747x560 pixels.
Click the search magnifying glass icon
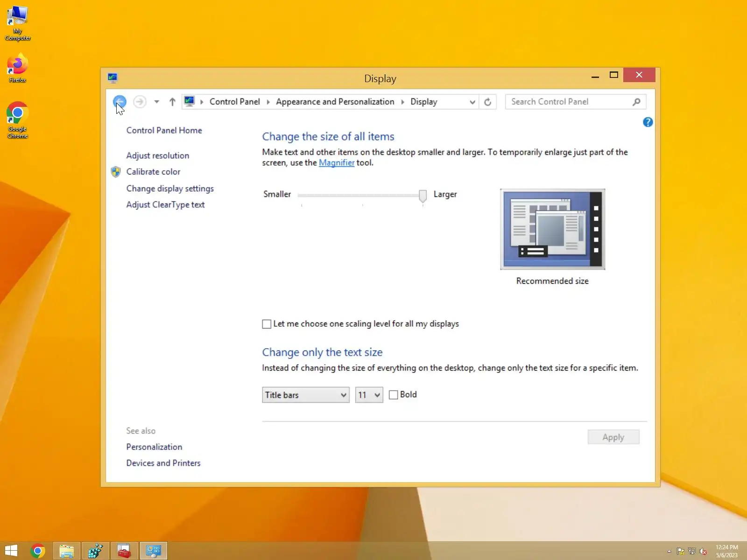636,102
